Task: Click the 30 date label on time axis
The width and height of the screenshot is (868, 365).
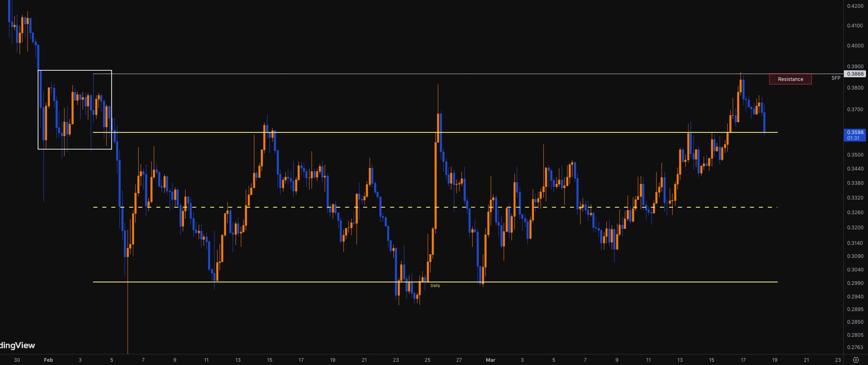Action: point(17,360)
